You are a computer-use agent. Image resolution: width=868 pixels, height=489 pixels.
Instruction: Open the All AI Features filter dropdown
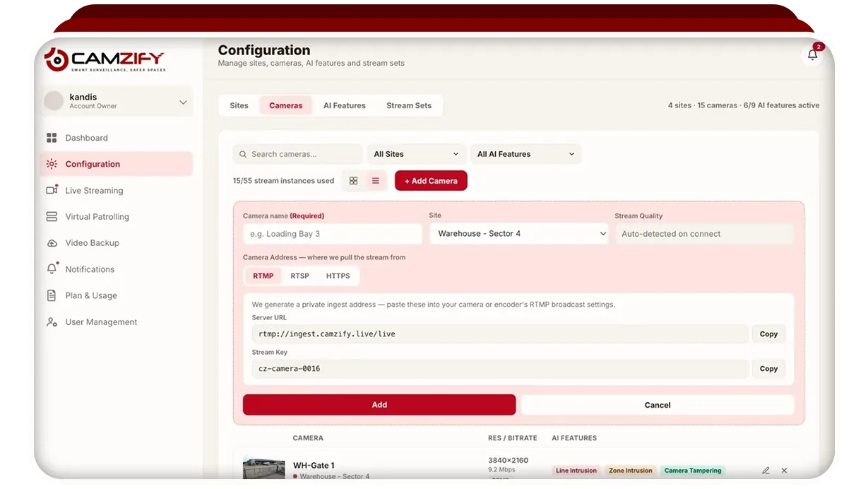pos(525,154)
